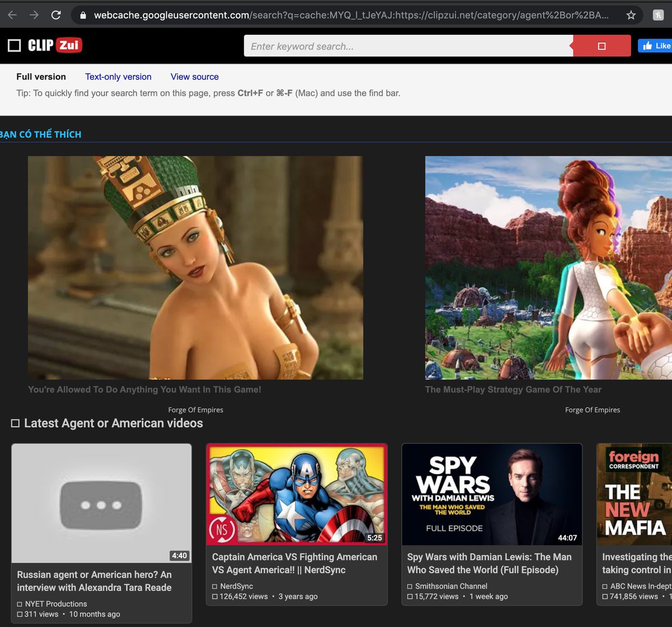Screen dimensions: 672x627
Task: Click Forge Of Empires under first ad
Action: tap(195, 410)
